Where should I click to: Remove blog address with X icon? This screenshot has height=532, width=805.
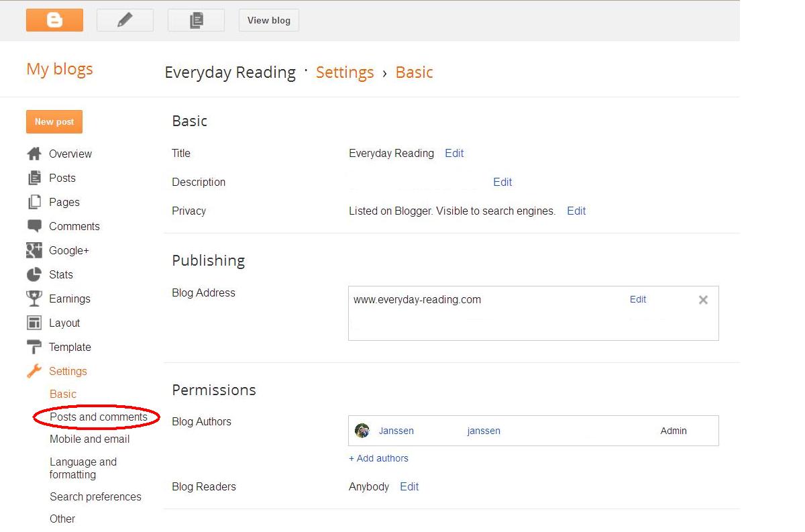(703, 300)
